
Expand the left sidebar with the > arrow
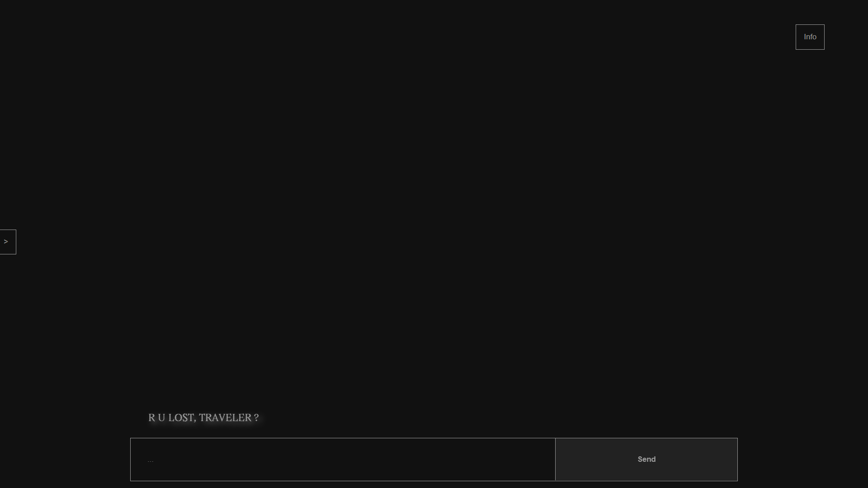[8, 242]
